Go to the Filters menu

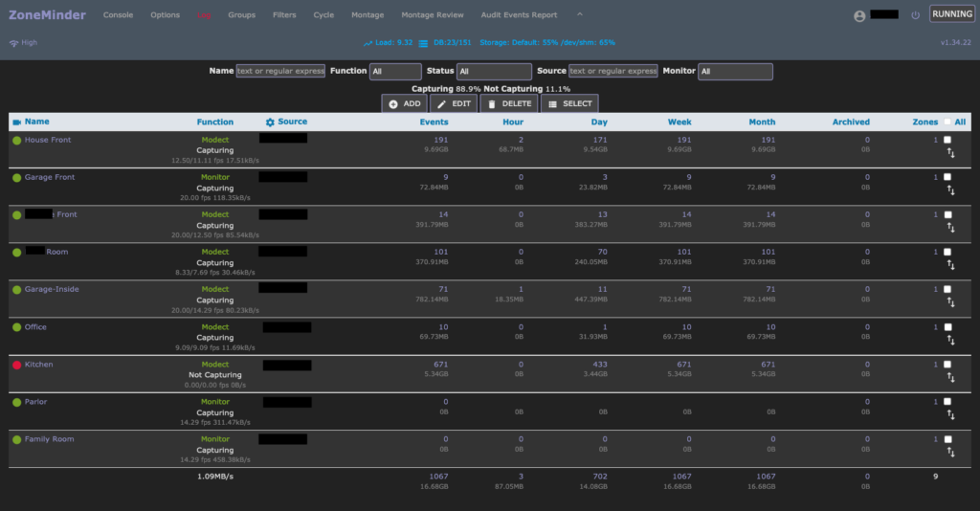pos(284,15)
